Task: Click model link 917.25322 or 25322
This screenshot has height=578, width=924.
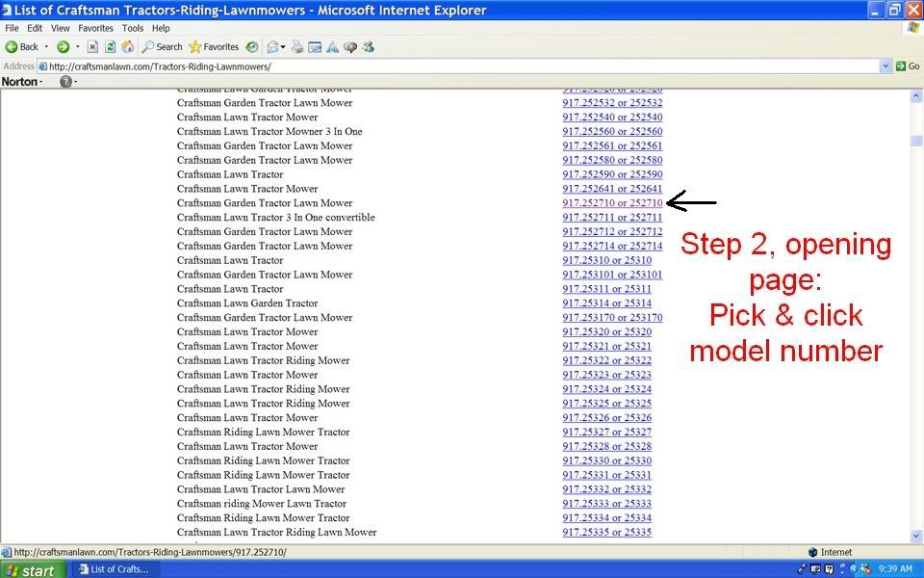Action: pyautogui.click(x=607, y=360)
